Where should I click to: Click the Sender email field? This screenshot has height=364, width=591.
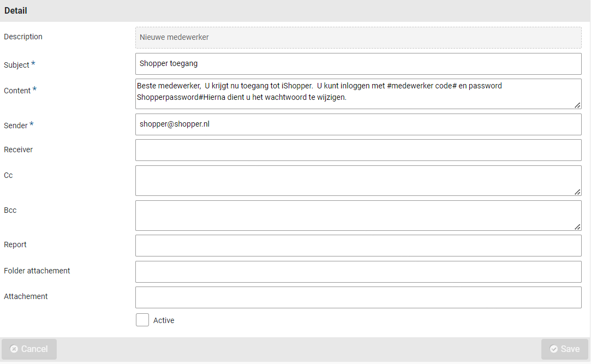[358, 124]
